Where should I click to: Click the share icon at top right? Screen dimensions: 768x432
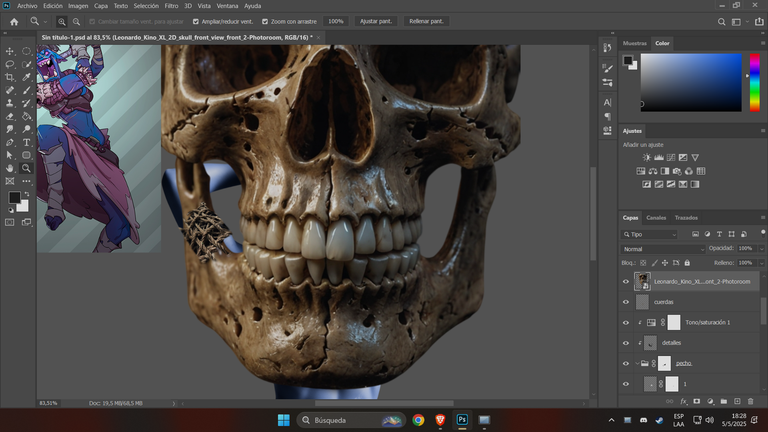(x=759, y=22)
